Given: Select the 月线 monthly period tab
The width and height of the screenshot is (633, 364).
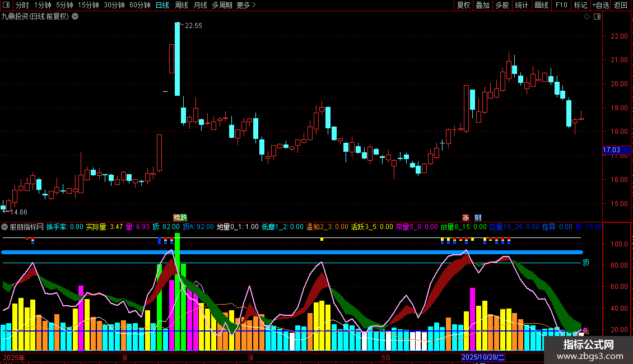Looking at the screenshot, I should [x=200, y=5].
